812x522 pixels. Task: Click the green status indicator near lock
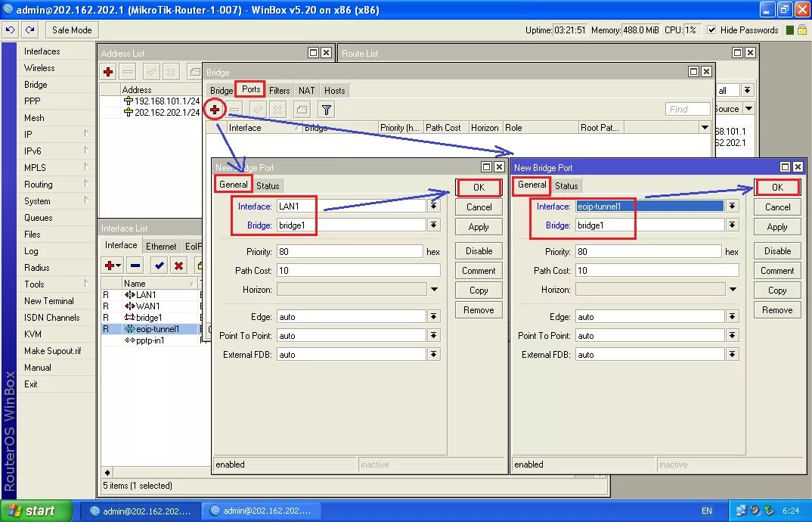coord(790,30)
